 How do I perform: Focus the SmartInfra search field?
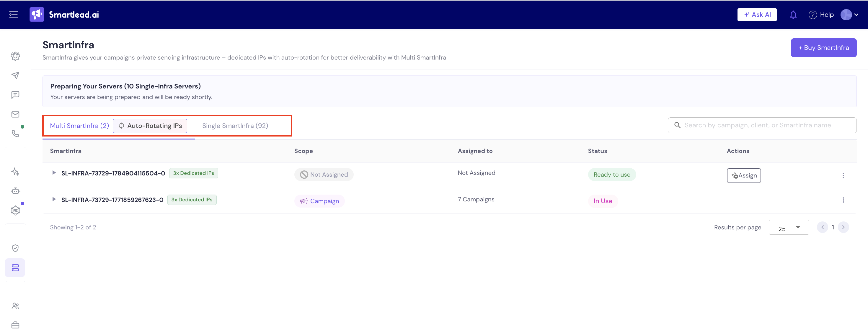(762, 126)
